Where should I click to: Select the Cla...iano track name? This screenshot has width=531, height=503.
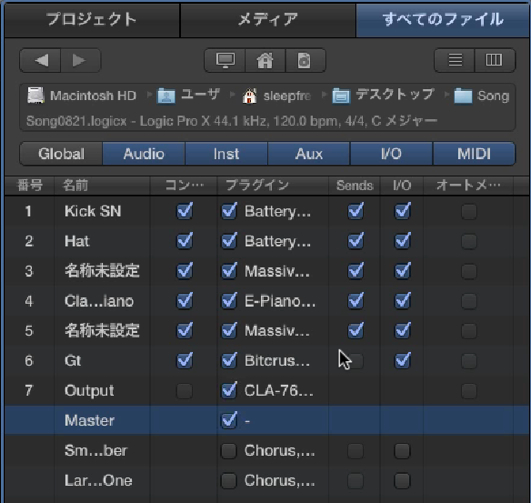(99, 301)
